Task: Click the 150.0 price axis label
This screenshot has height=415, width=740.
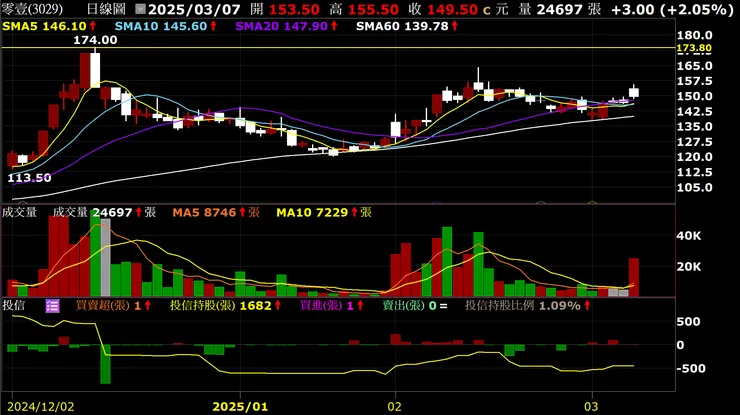Action: click(x=694, y=96)
